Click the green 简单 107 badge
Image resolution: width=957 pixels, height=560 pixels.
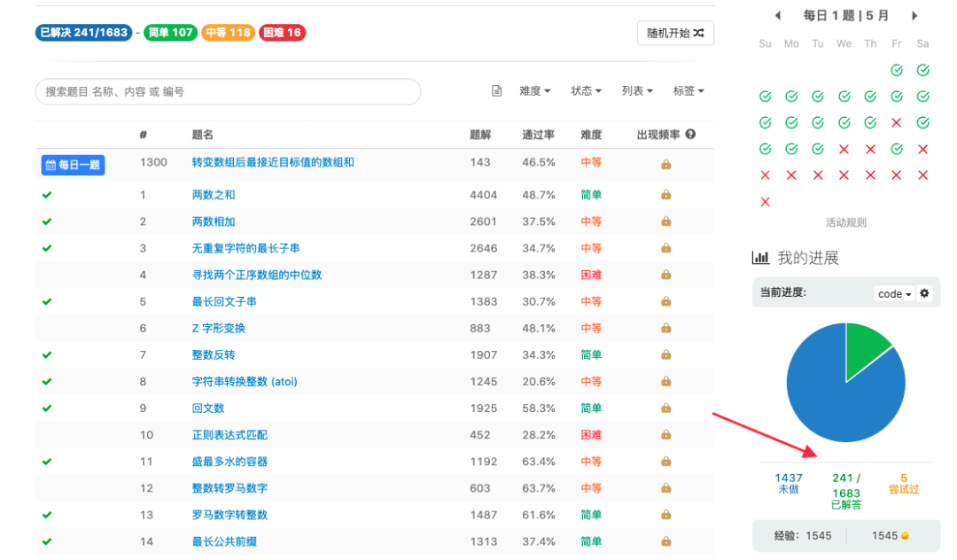point(171,33)
